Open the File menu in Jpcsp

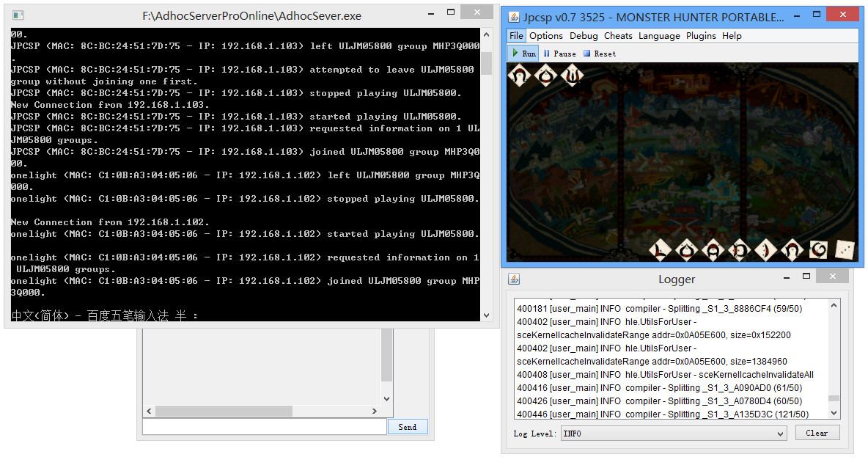click(x=516, y=36)
